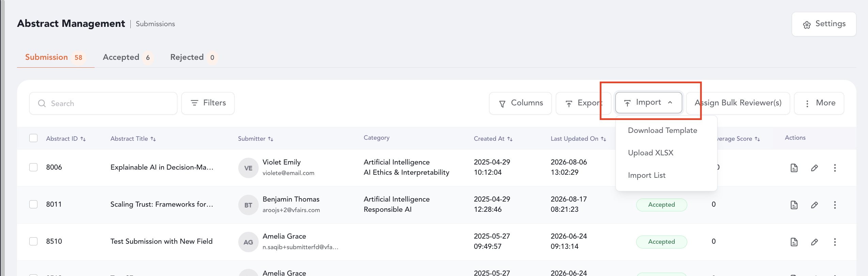This screenshot has height=276, width=868.
Task: Click the BT avatar for Benjamin Thomas
Action: [248, 205]
